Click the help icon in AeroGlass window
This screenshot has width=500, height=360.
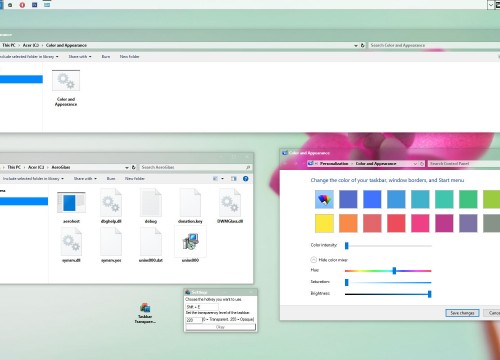click(246, 179)
